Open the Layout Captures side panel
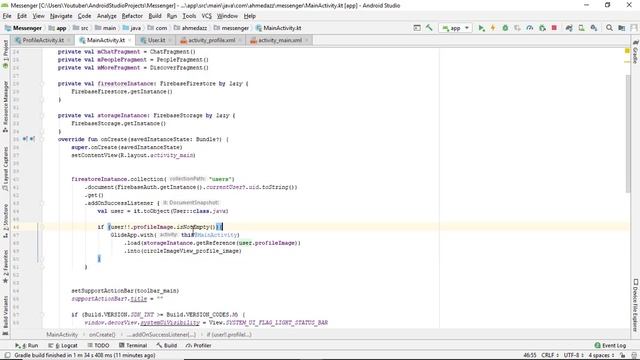640x360 pixels. click(x=5, y=169)
